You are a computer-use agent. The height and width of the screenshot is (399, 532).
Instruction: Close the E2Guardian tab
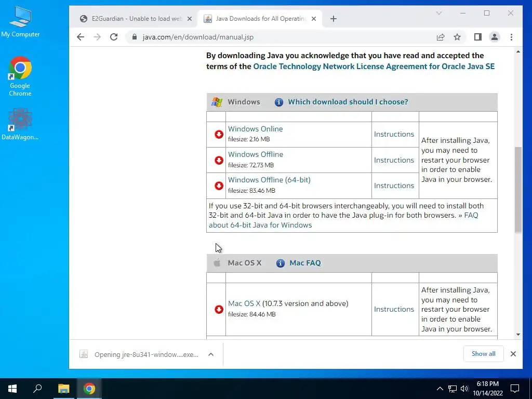(190, 19)
